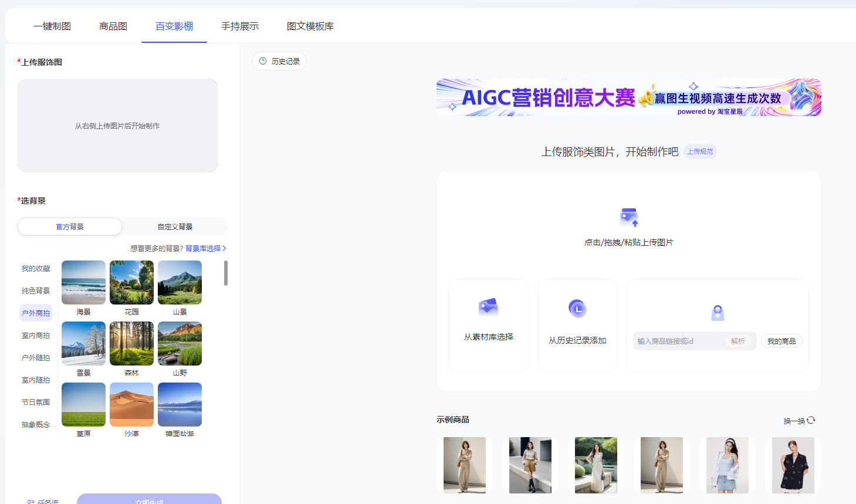
Task: Click the add-from-history clock icon
Action: (577, 309)
